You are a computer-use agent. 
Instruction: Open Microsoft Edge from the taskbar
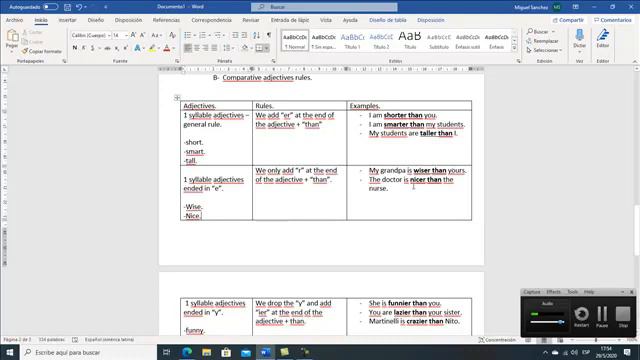point(187,352)
